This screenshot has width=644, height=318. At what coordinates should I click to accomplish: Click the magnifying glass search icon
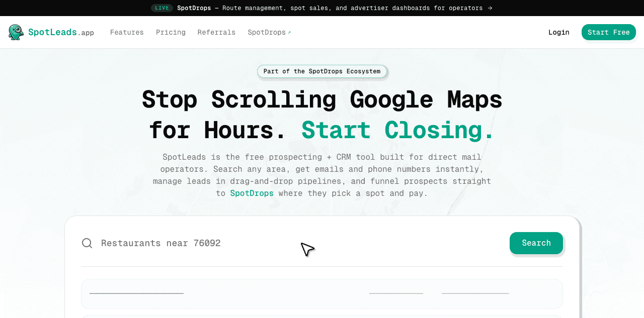point(87,243)
